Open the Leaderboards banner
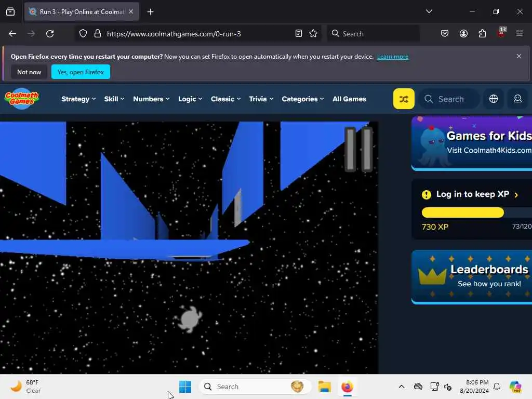Image resolution: width=532 pixels, height=399 pixels. point(472,277)
